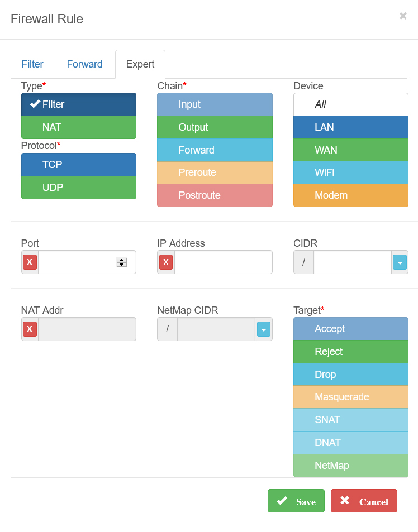
Task: Switch to the Forward tab
Action: (84, 64)
